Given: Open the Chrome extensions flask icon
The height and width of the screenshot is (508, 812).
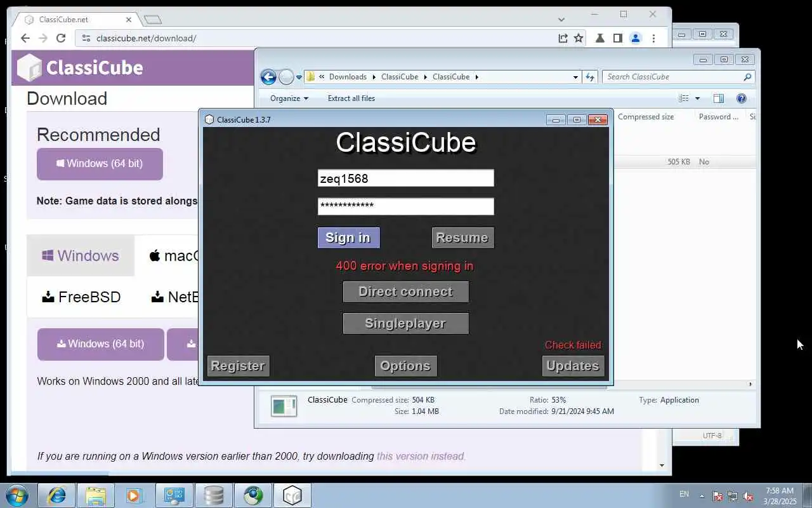Looking at the screenshot, I should [x=599, y=38].
